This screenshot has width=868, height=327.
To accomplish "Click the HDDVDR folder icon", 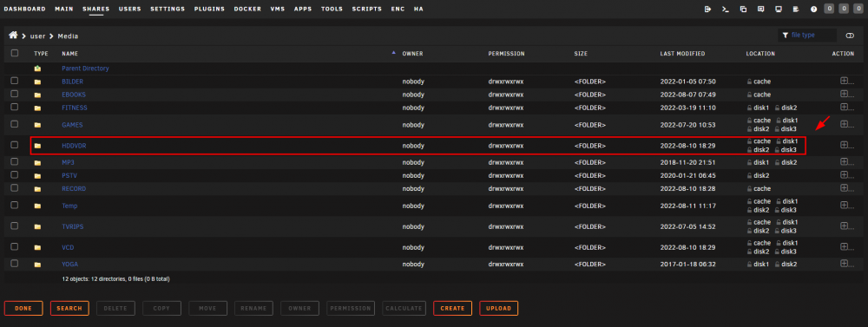I will point(37,146).
